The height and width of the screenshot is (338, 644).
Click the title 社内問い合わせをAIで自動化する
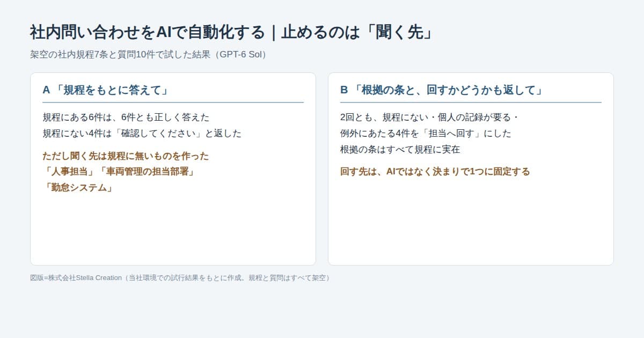148,32
